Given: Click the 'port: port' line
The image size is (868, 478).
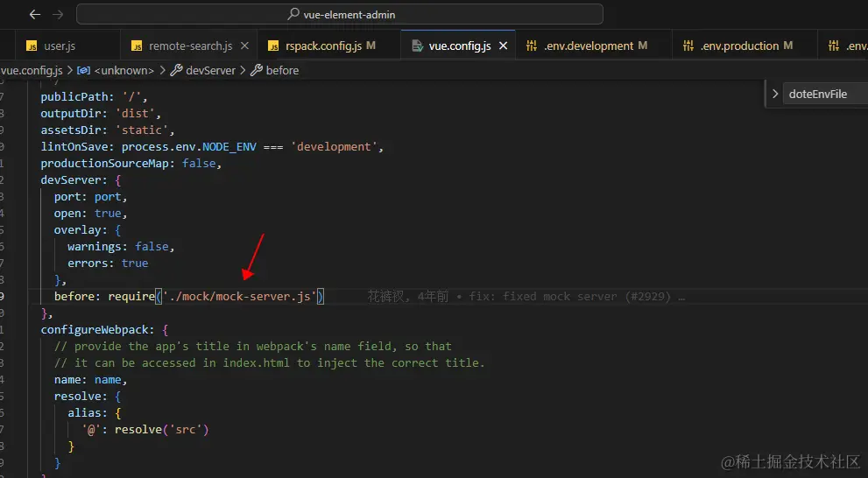Looking at the screenshot, I should point(91,197).
